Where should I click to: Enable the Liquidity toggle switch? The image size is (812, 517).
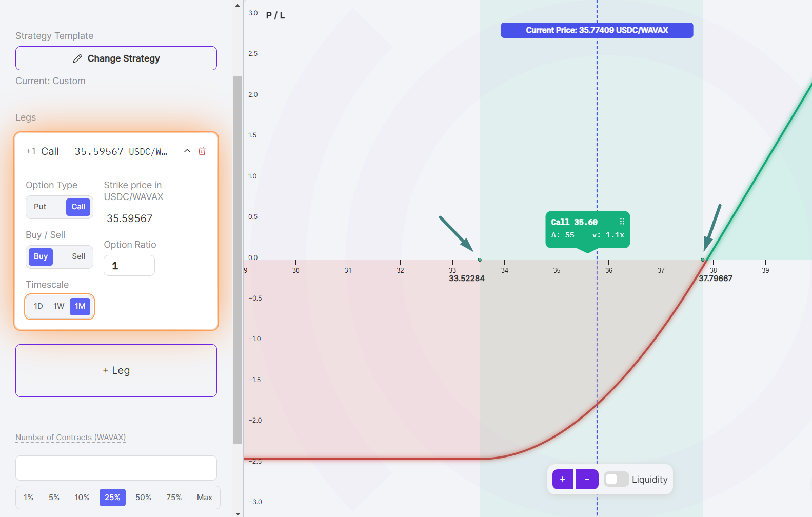(x=616, y=479)
